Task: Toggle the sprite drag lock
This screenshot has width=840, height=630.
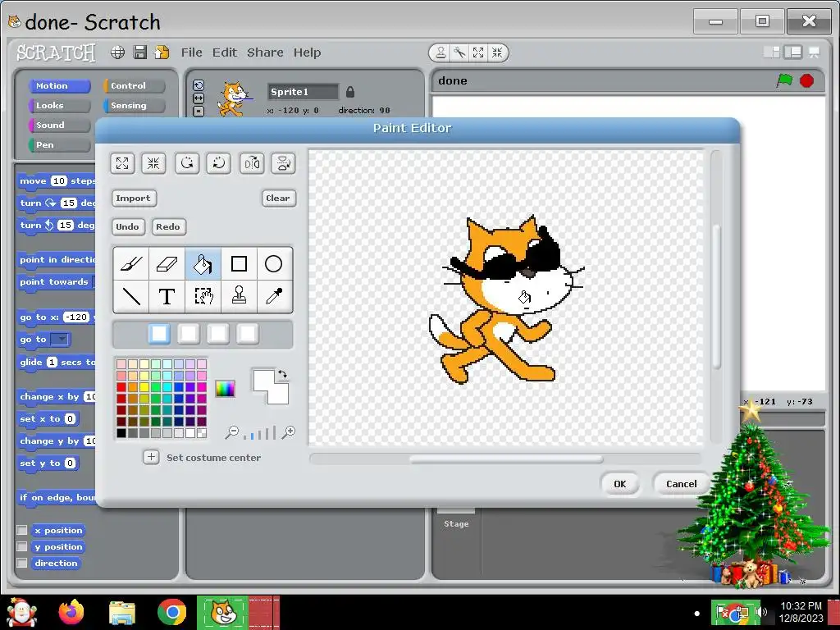Action: 350,92
